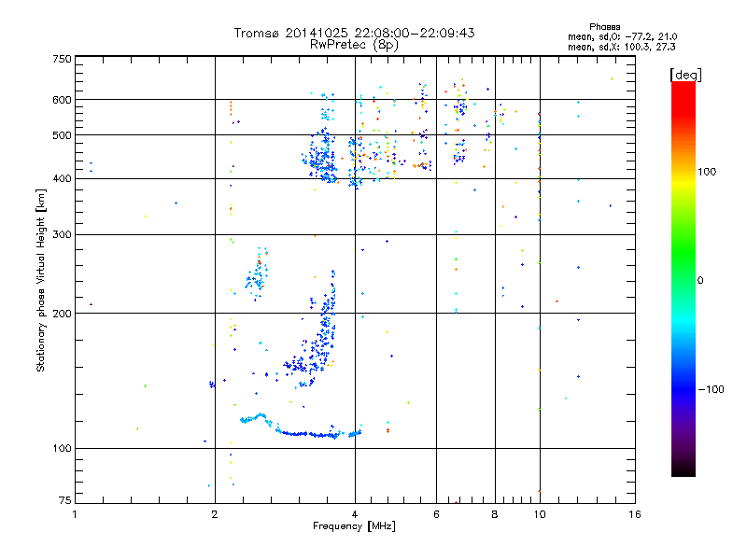The width and height of the screenshot is (747, 560).
Task: Click the colorbar tick label '0'
Action: click(700, 281)
